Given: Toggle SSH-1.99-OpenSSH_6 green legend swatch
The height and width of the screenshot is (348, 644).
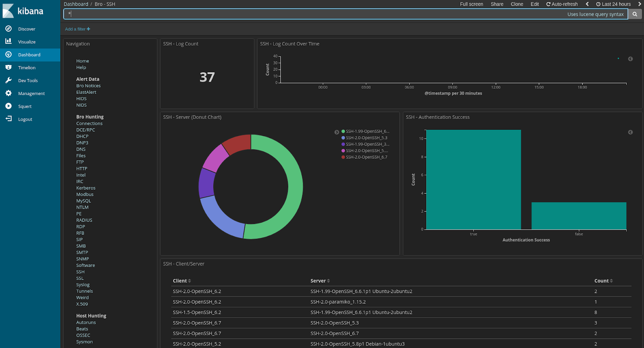Looking at the screenshot, I should (343, 131).
